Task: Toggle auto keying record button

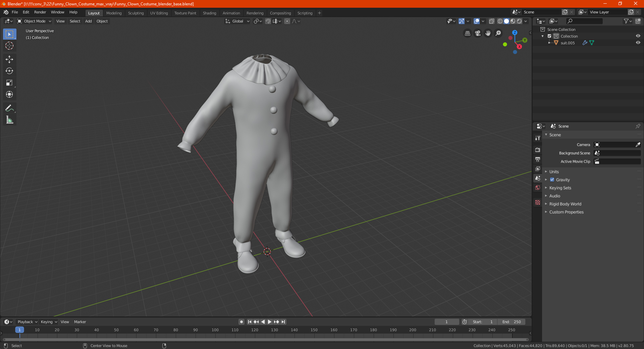Action: coord(241,322)
